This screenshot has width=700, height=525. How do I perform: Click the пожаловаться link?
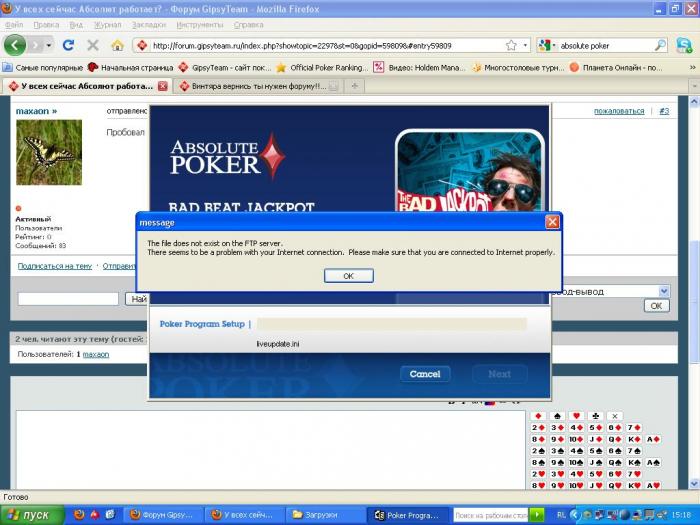(619, 111)
